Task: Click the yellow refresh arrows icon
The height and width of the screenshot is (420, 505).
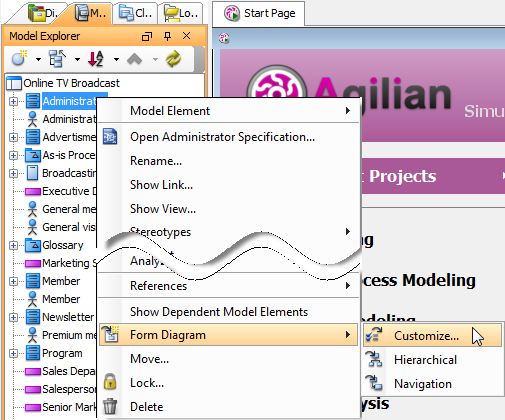Action: click(174, 59)
